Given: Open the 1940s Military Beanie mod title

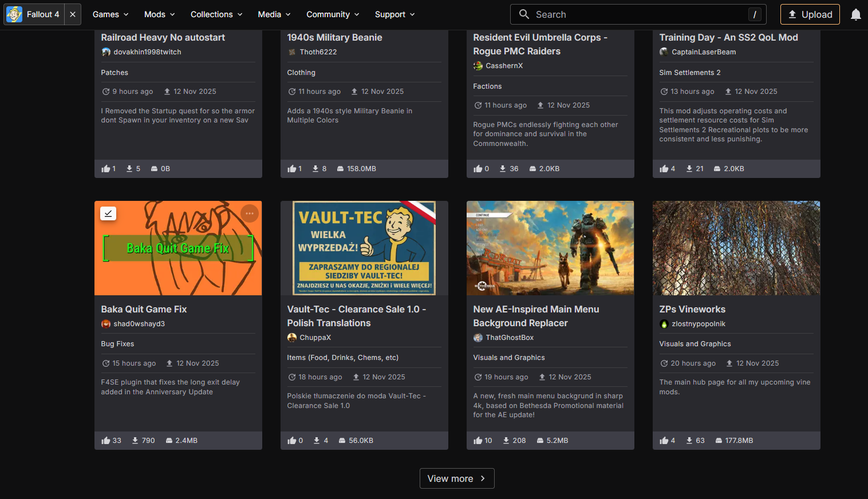Looking at the screenshot, I should click(x=335, y=38).
